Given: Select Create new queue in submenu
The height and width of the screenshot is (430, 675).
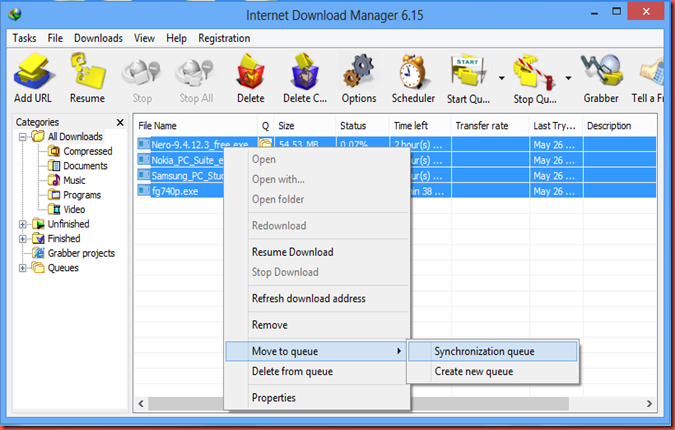Looking at the screenshot, I should pos(492,371).
